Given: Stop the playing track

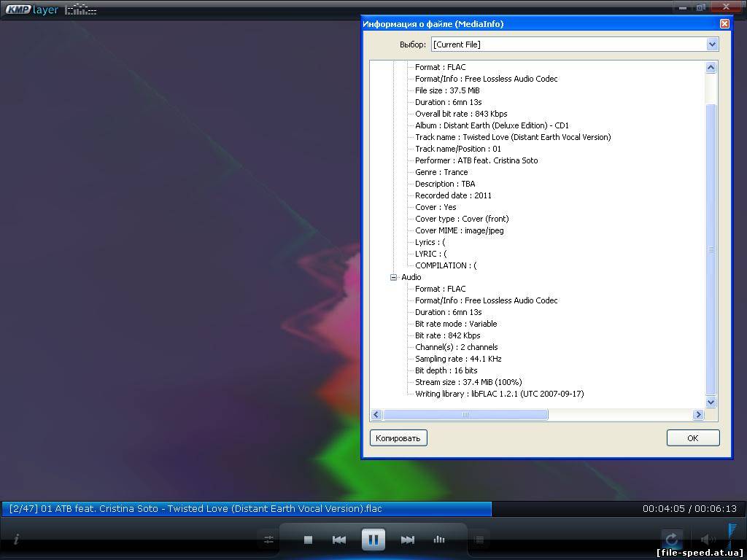Looking at the screenshot, I should click(x=308, y=540).
